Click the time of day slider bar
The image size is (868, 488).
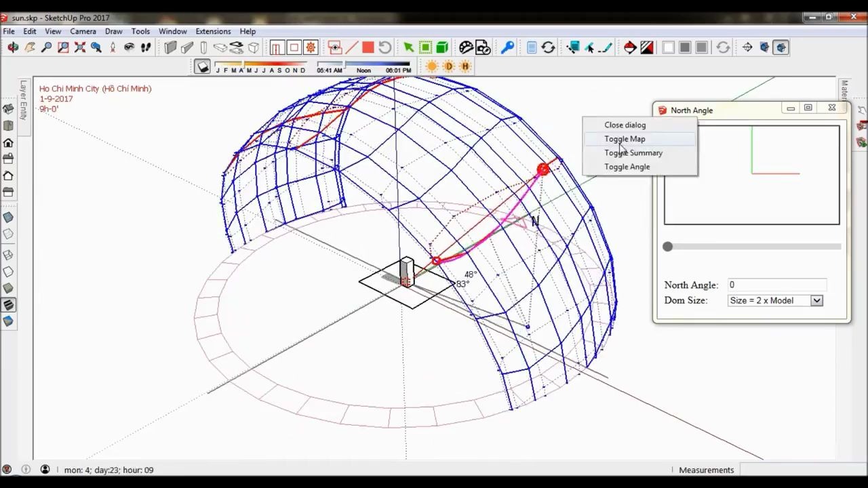[364, 64]
